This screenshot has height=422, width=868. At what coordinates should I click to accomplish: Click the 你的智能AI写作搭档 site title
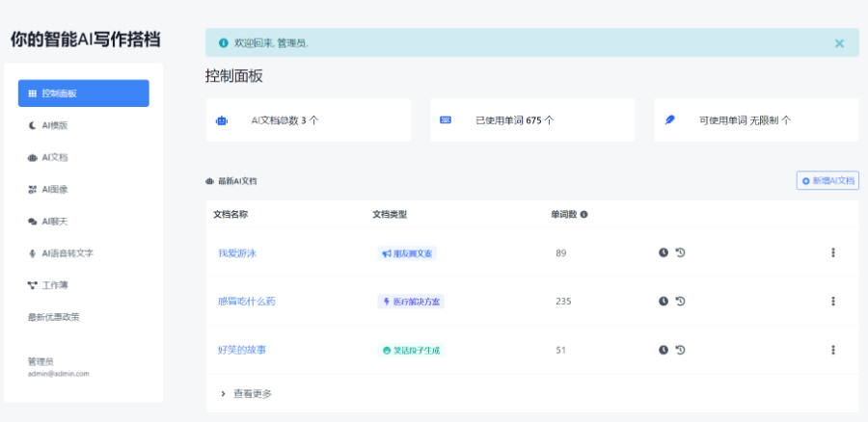pyautogui.click(x=85, y=40)
